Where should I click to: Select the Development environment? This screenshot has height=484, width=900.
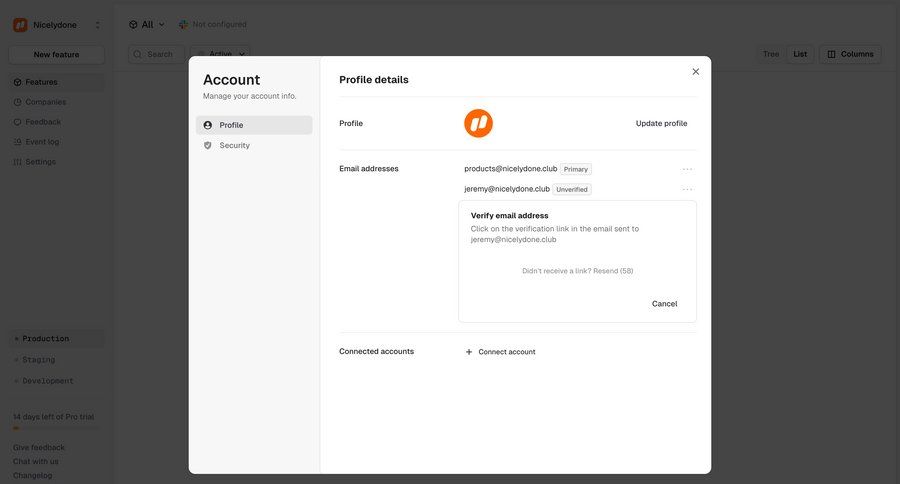(56, 381)
